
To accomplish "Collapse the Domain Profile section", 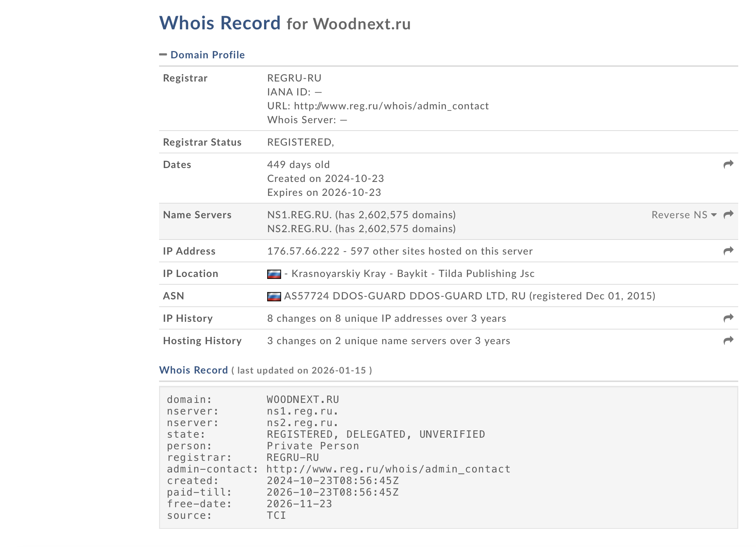I will 207,55.
